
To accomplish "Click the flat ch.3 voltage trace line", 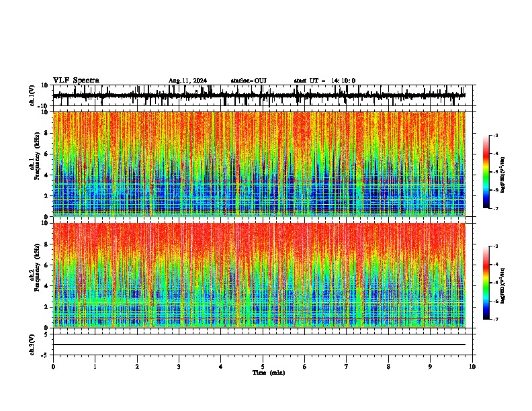I will click(259, 345).
